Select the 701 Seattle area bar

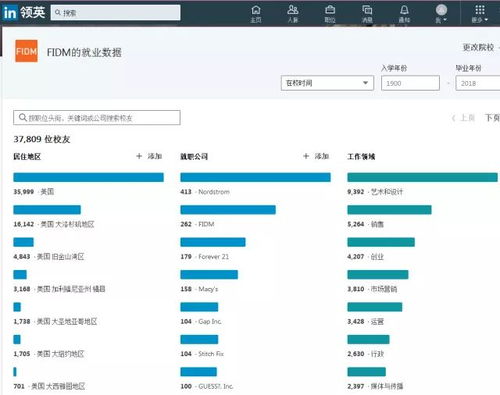15,372
